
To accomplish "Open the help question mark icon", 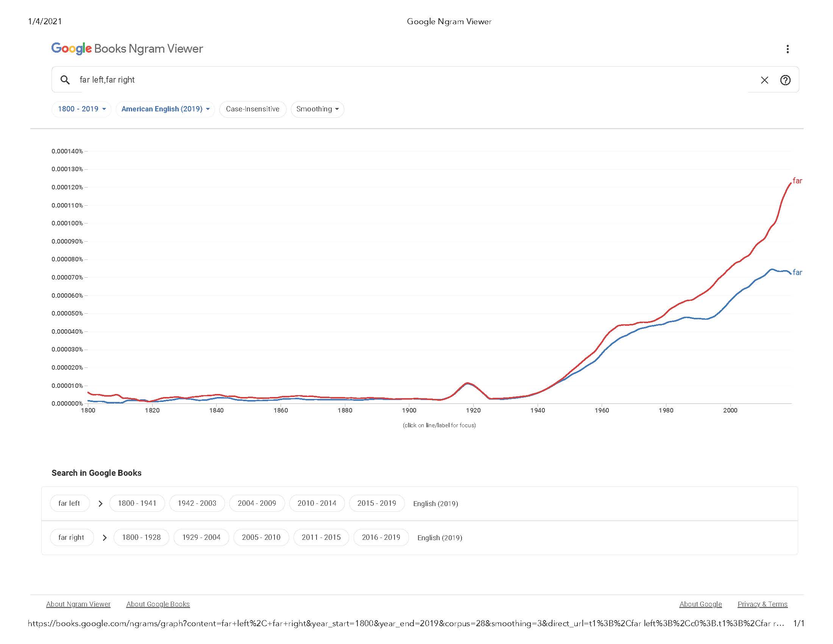I will click(x=785, y=80).
